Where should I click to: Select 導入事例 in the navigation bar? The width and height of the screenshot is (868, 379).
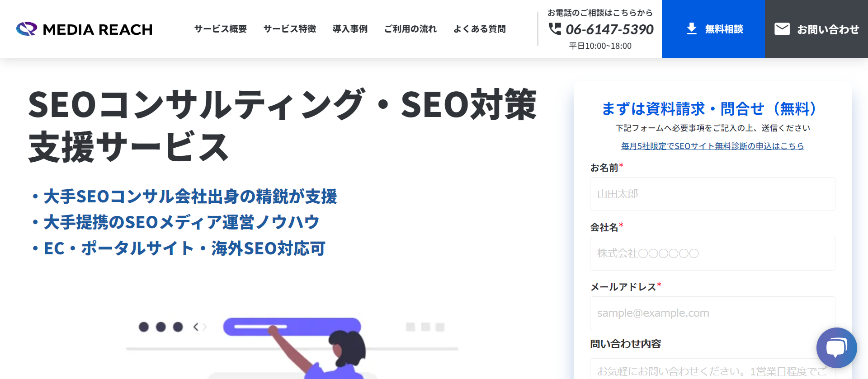coord(350,29)
